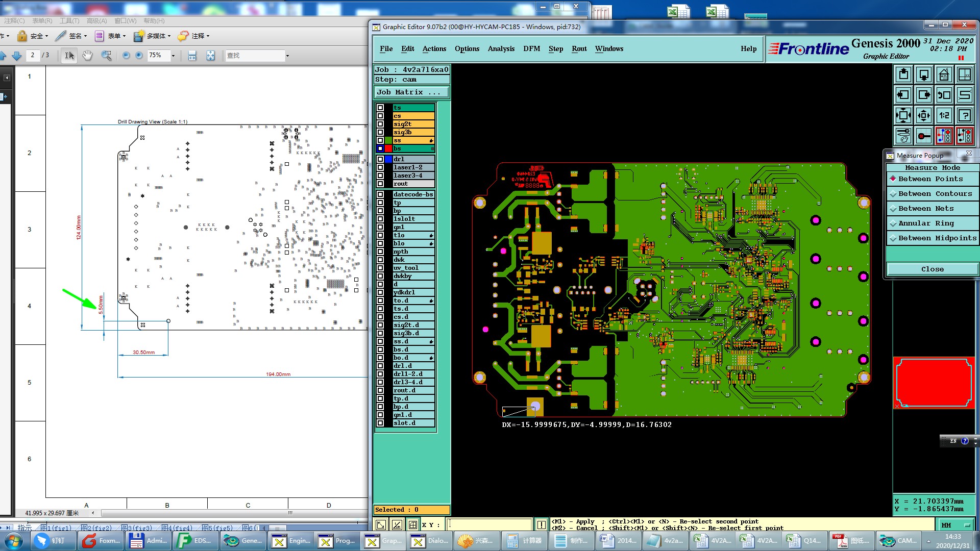Viewport: 980px width, 551px height.
Task: Show hidden system tray icons arrow
Action: 928,541
